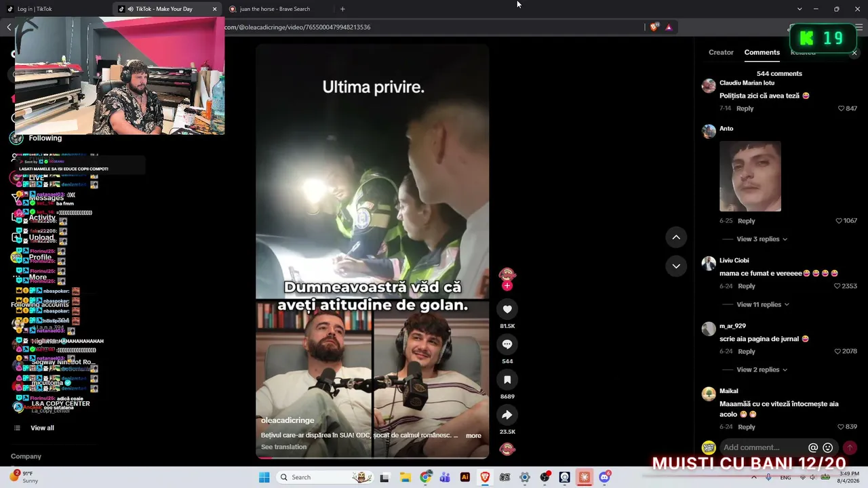Open Activity in the TikTok sidebar
Image resolution: width=868 pixels, height=488 pixels.
(x=42, y=218)
